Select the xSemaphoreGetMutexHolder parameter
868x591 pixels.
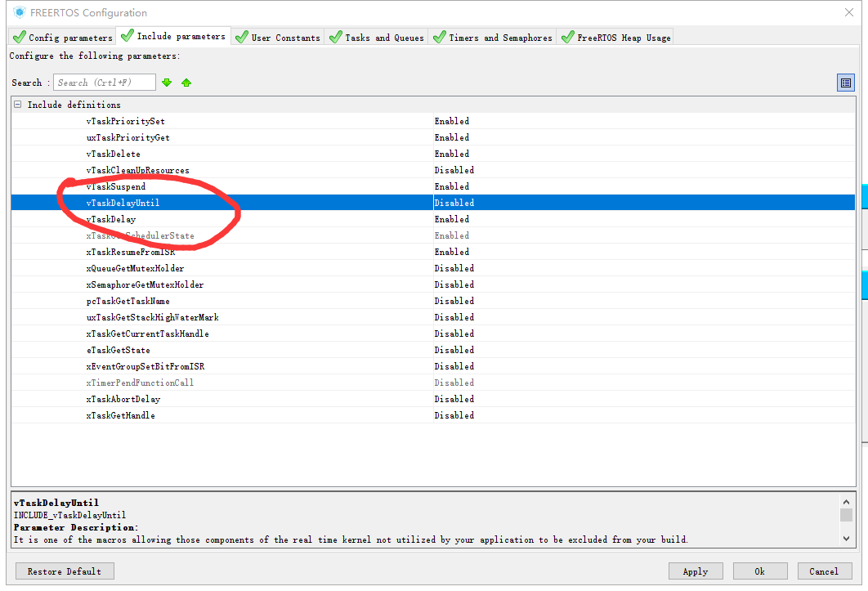coord(145,284)
